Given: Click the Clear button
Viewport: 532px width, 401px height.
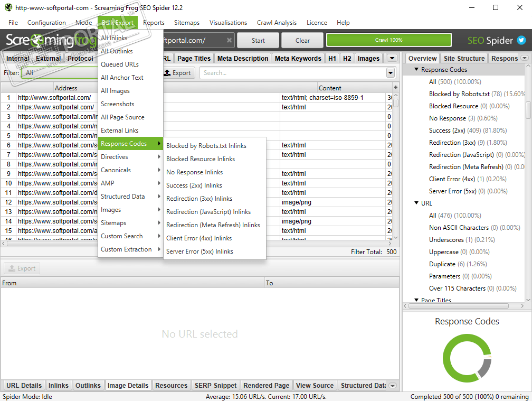Looking at the screenshot, I should point(302,40).
